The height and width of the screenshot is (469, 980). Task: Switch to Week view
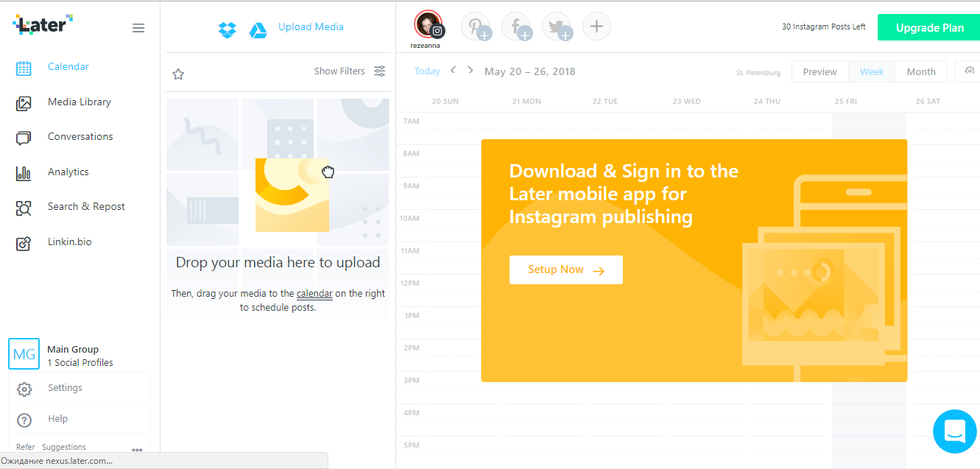(x=872, y=72)
